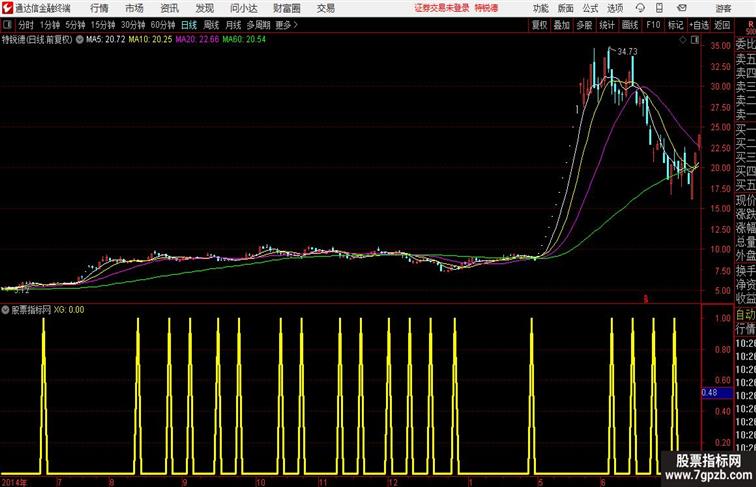This screenshot has width=756, height=487.
Task: Click the 通达信 red logo icon
Action: coord(7,8)
